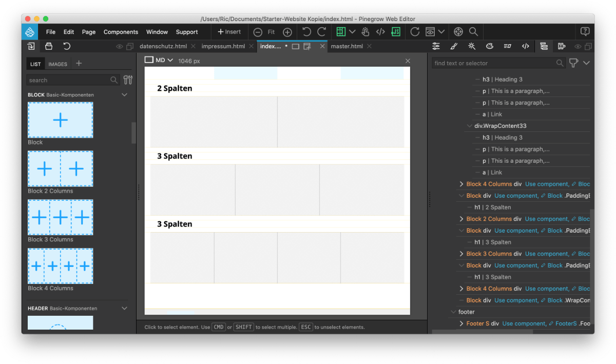
Task: Click the find text or selector field
Action: coord(497,63)
